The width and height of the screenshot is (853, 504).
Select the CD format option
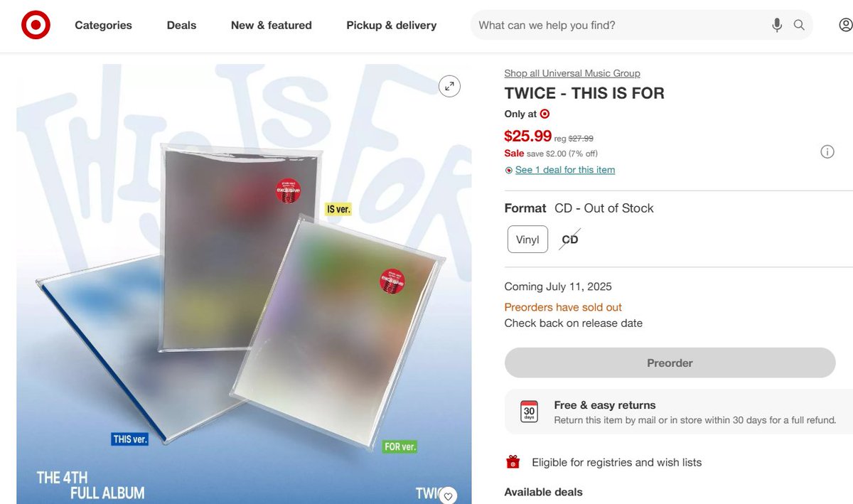coord(570,240)
